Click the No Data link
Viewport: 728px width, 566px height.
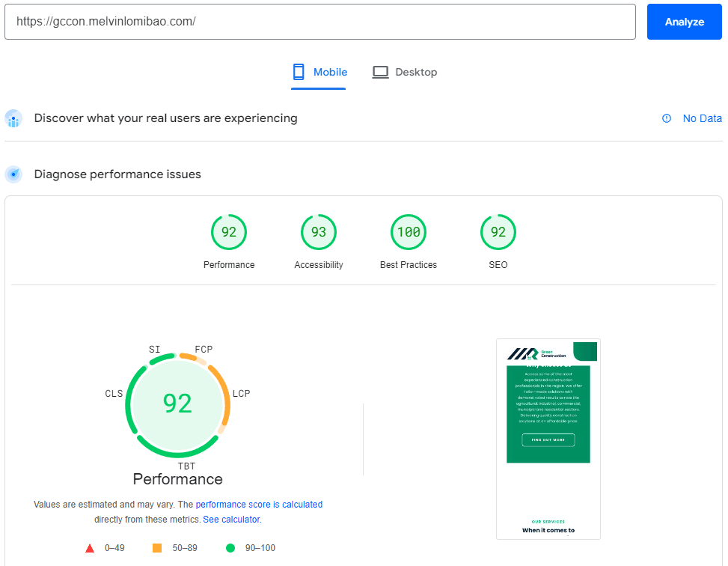[702, 118]
